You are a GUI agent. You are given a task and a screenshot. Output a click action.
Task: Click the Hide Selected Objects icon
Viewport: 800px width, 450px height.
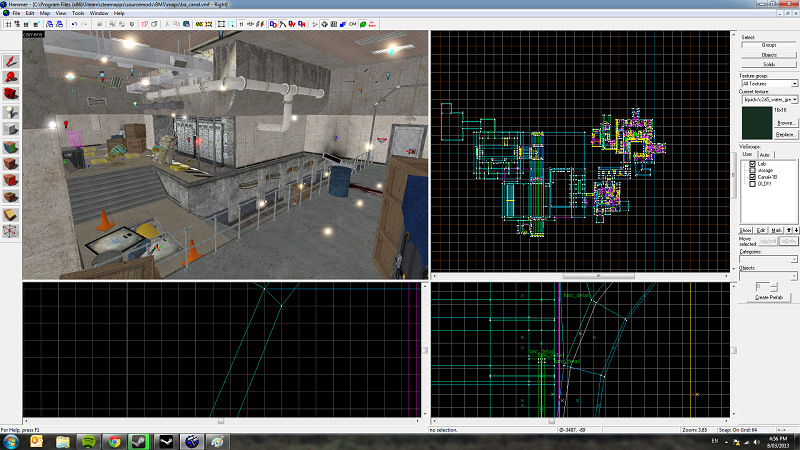pyautogui.click(x=145, y=24)
